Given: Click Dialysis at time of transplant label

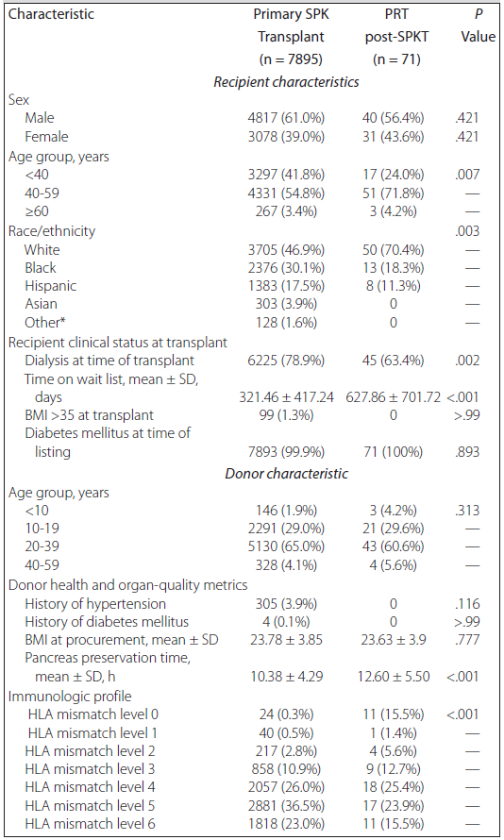Looking at the screenshot, I should tap(109, 361).
